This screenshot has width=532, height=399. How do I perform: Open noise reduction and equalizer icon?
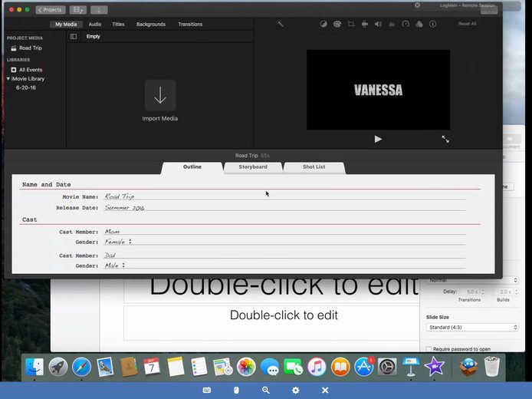click(x=392, y=24)
